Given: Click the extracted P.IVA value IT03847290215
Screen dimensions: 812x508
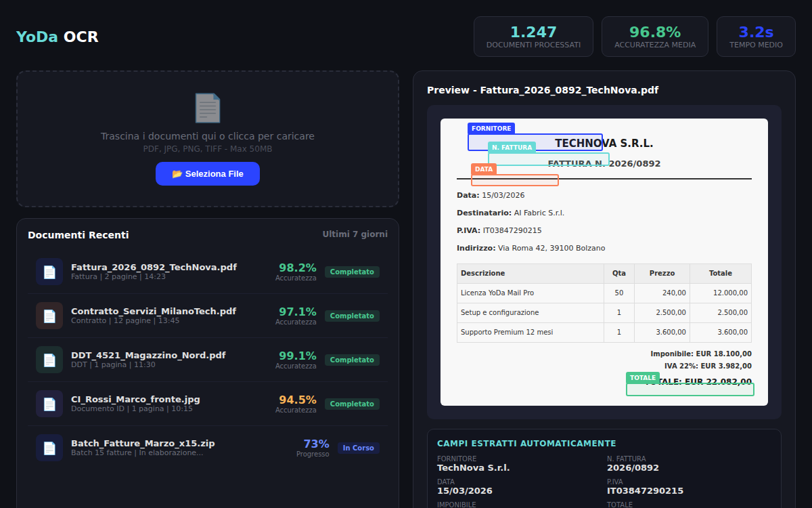Looking at the screenshot, I should pos(645,490).
